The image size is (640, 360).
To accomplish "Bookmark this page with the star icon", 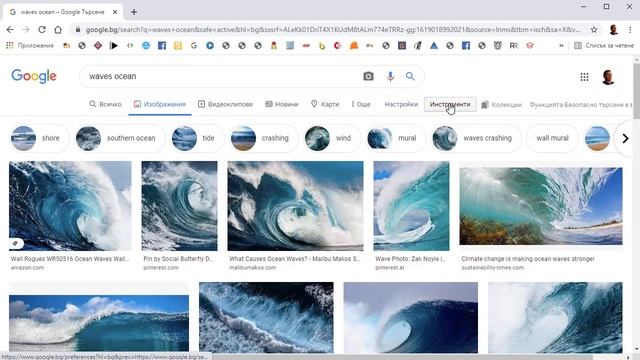I will (594, 29).
